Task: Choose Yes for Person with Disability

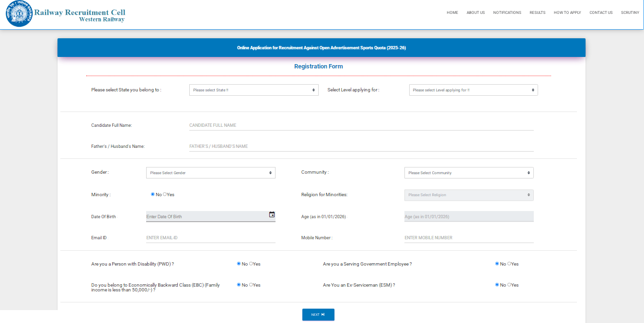Action: (x=251, y=264)
